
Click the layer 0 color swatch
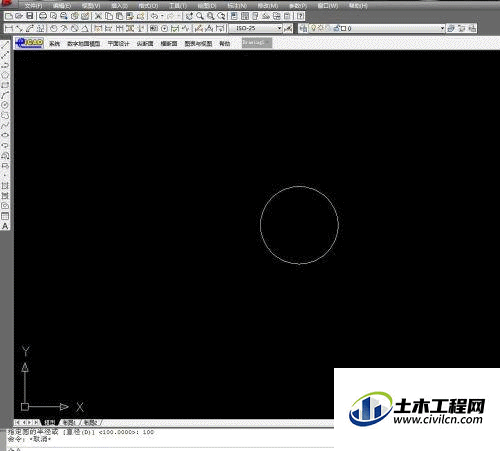point(344,29)
